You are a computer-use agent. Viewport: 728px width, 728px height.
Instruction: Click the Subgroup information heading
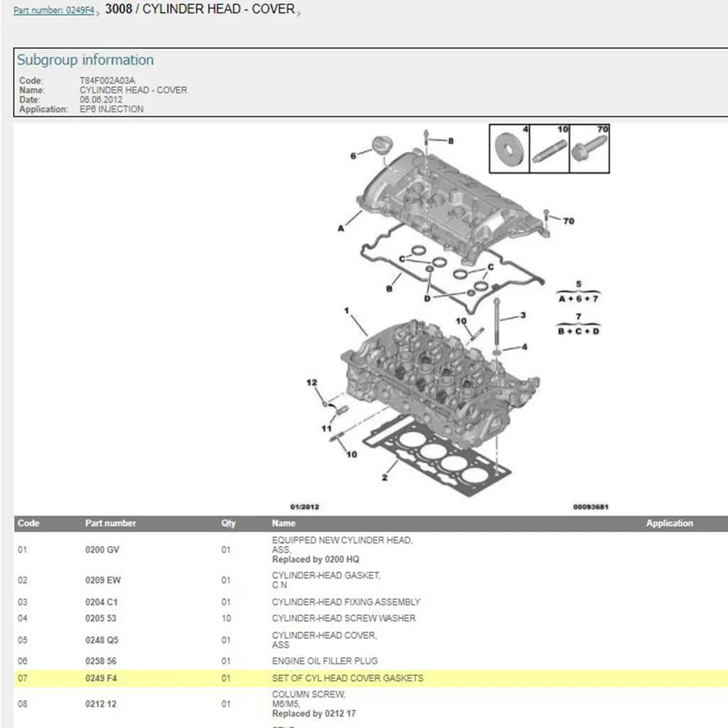tap(85, 60)
